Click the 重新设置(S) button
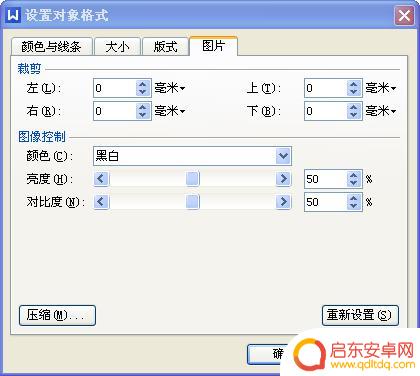Image resolution: width=420 pixels, height=376 pixels. pyautogui.click(x=360, y=315)
